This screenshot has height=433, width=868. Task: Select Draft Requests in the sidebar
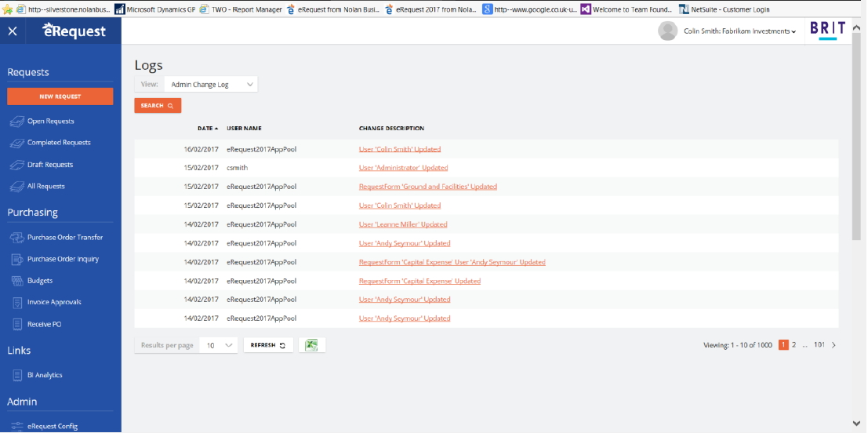point(50,165)
